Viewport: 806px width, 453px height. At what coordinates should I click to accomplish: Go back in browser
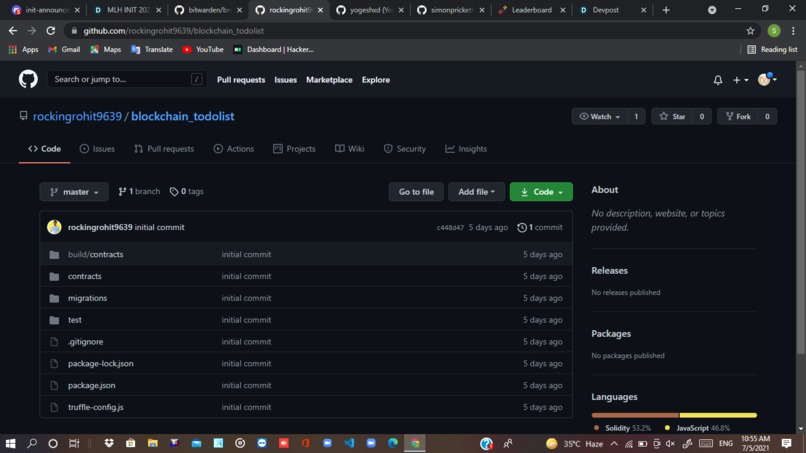coord(13,31)
